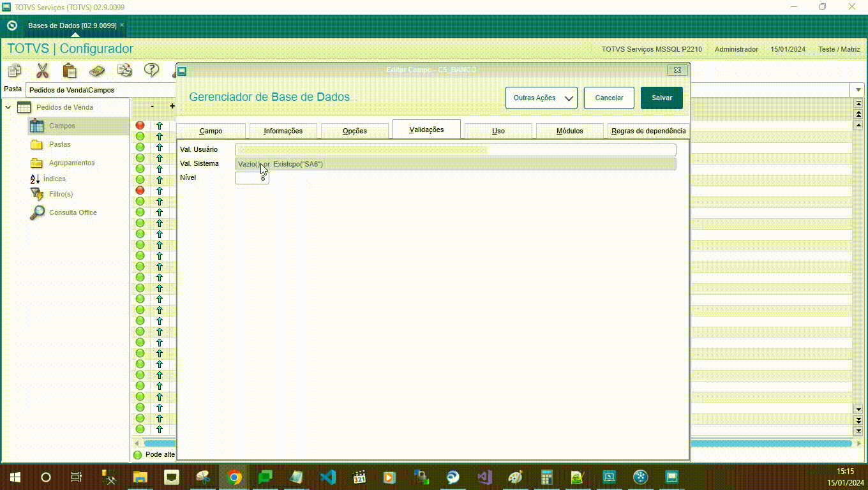Go to the Uso tab

[498, 130]
